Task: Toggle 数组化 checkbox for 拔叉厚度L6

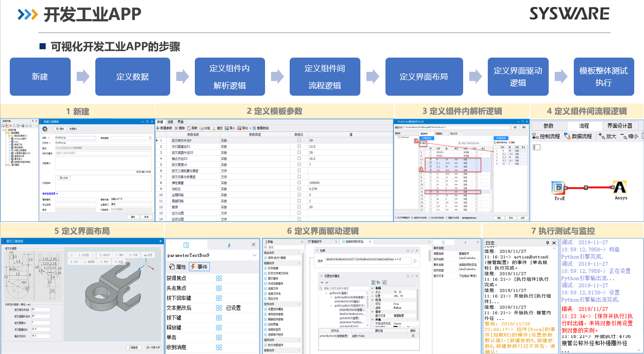Action: [x=299, y=164]
